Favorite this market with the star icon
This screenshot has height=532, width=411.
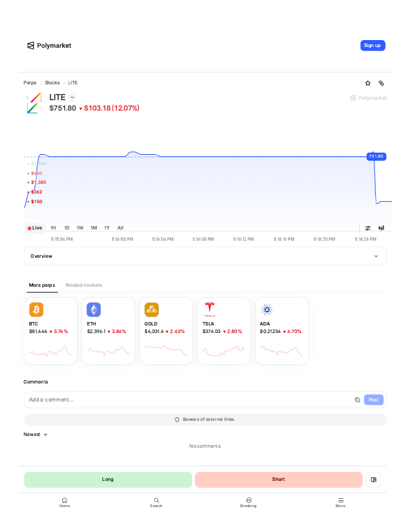click(367, 83)
